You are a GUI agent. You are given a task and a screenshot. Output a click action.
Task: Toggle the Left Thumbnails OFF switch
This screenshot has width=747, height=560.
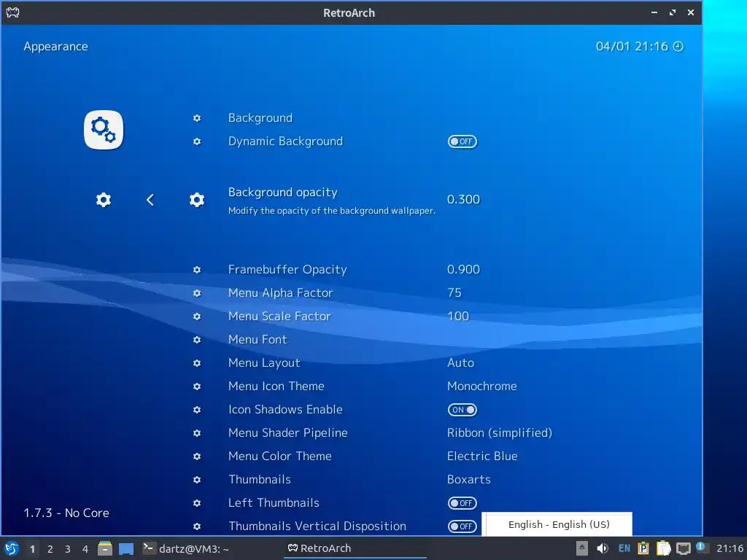coord(462,503)
